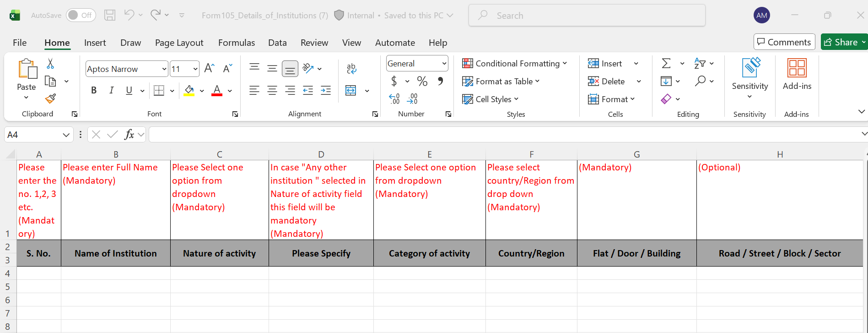Increase font size with large A
This screenshot has width=868, height=333.
[x=209, y=69]
